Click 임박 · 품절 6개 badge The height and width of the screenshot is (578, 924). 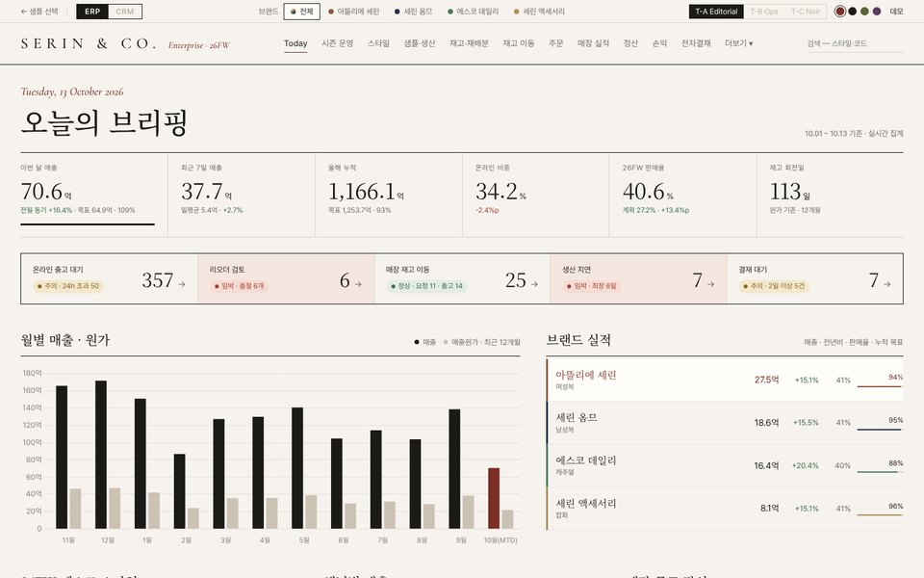[x=239, y=286]
